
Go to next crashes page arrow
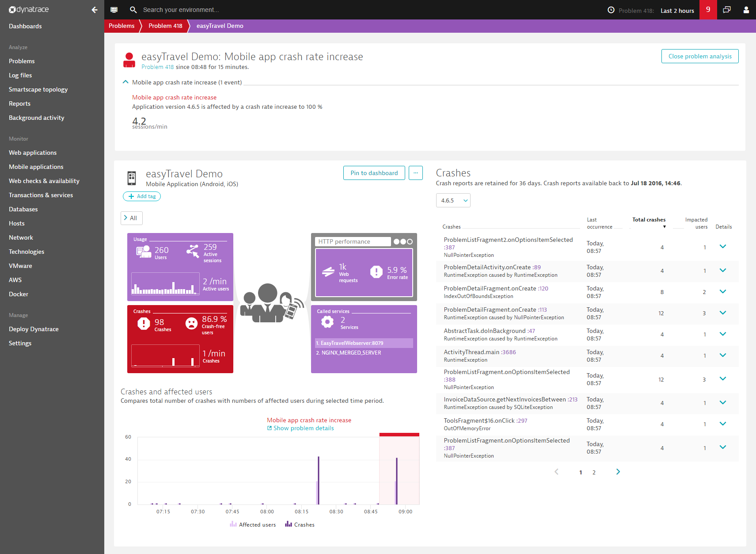click(x=618, y=472)
